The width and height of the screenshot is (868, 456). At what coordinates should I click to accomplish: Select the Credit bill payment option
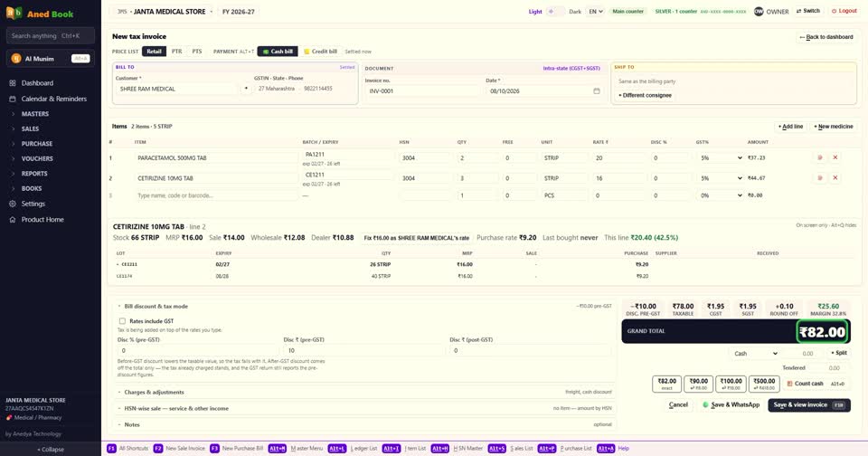coord(320,52)
